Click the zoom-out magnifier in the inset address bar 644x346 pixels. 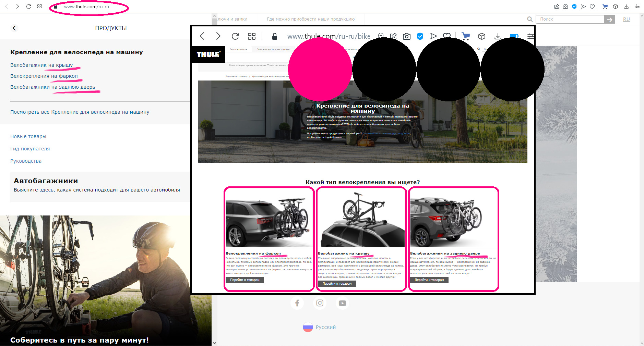[381, 36]
